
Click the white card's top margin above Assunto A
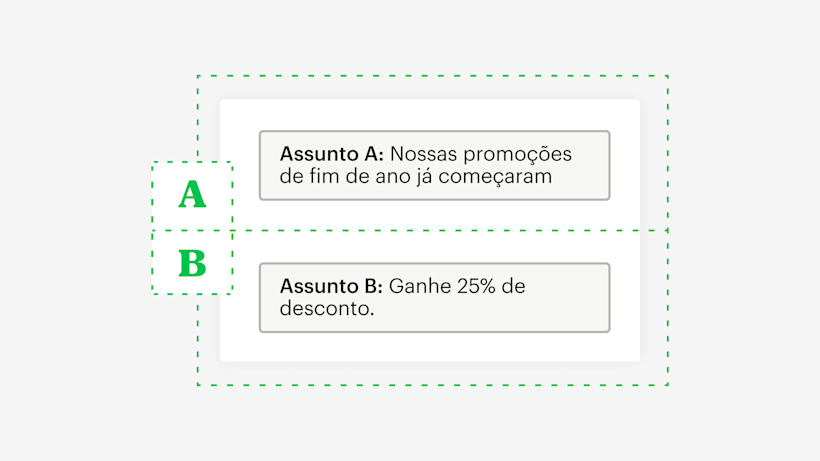tap(430, 114)
